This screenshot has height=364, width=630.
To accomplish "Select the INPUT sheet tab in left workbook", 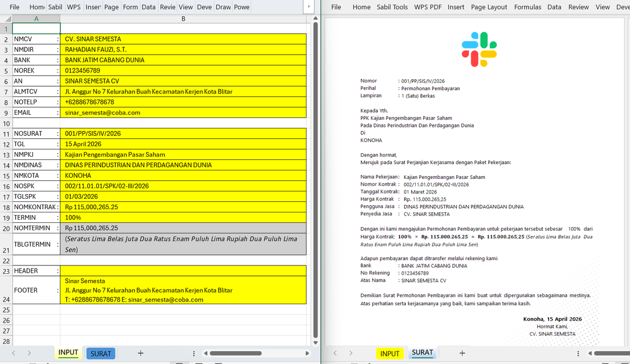I will (x=68, y=353).
